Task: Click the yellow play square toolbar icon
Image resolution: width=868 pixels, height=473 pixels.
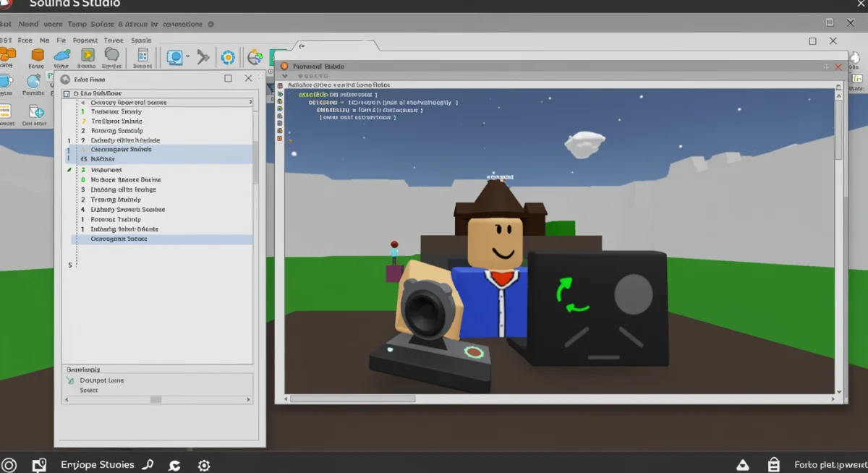Action: [87, 54]
